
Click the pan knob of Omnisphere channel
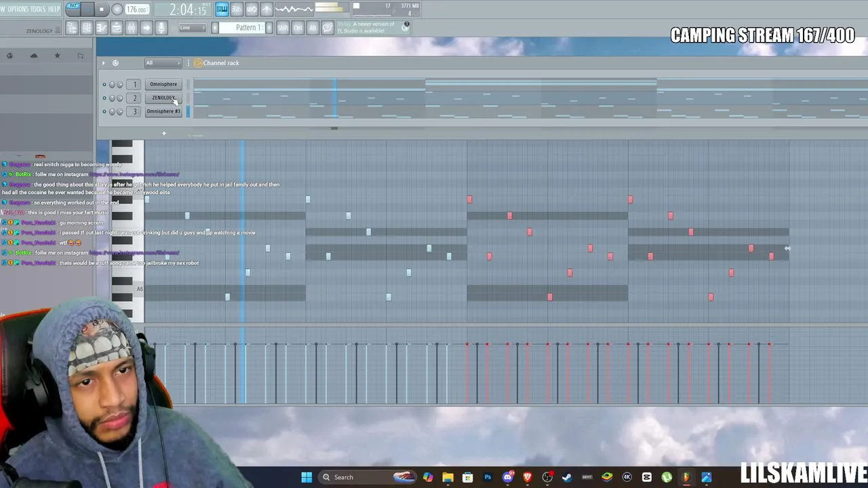coord(112,85)
